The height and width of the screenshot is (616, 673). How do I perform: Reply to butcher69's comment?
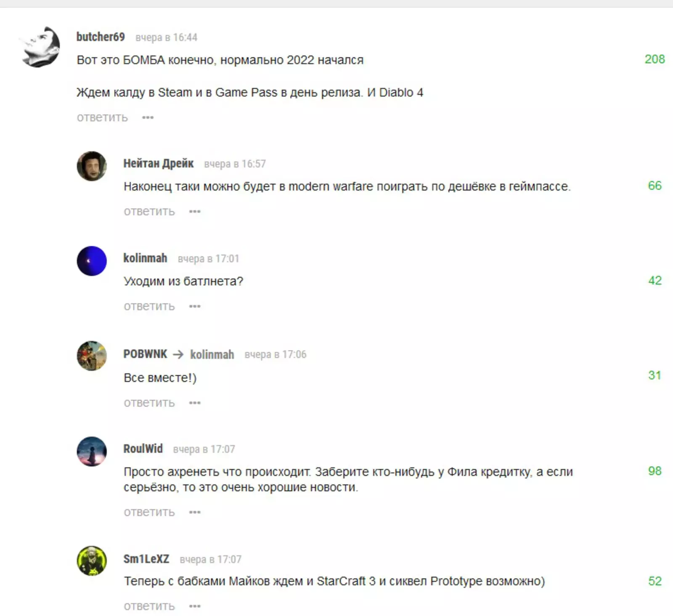102,117
